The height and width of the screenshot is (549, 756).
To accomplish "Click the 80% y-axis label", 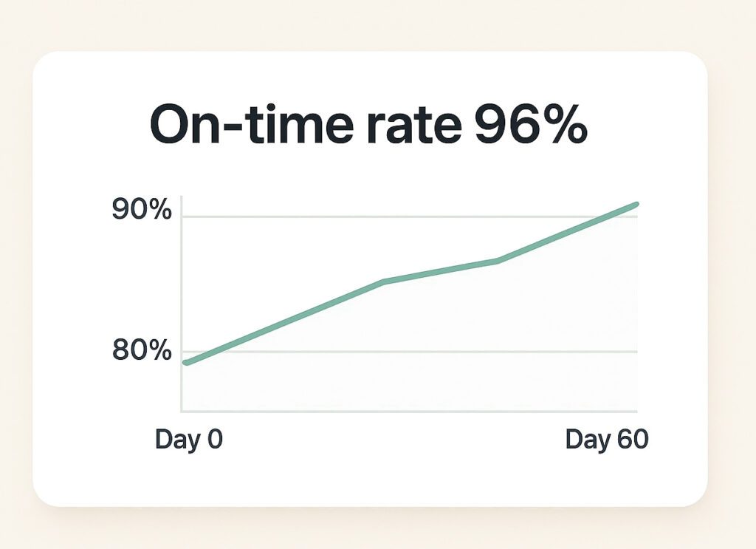I will (142, 350).
